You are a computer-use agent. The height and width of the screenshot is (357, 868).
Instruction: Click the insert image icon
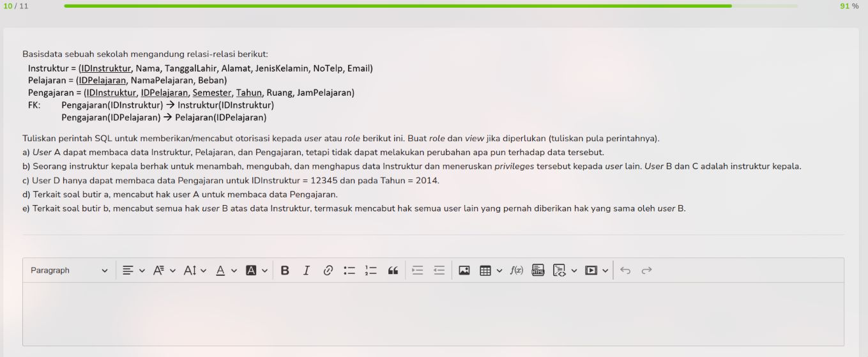464,271
